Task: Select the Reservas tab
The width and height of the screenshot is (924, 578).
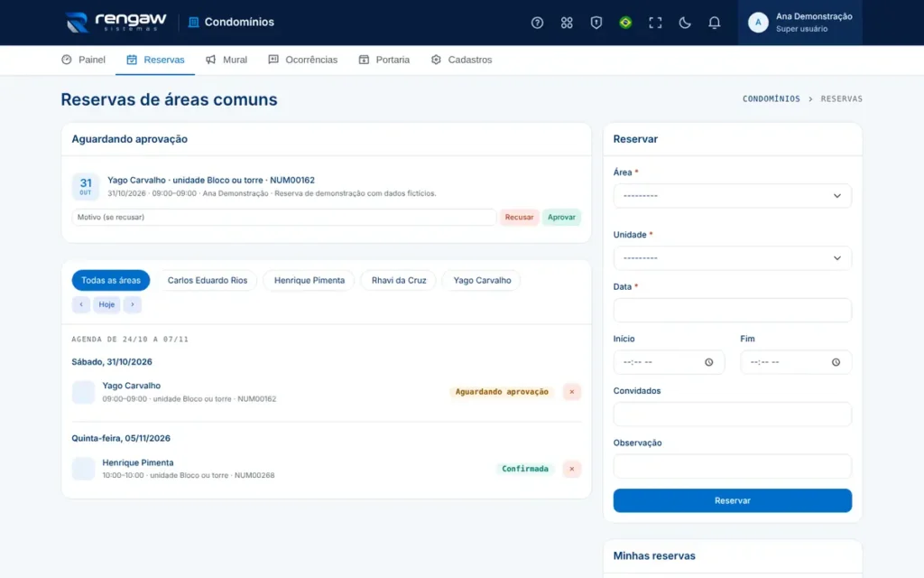Action: (155, 60)
